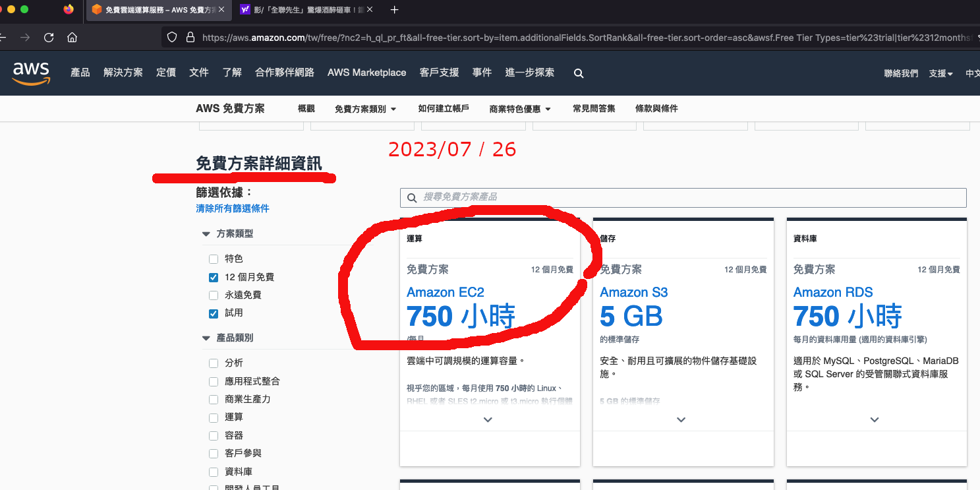Viewport: 980px width, 490px height.
Task: Click the shield tracking protection icon
Action: tap(172, 38)
